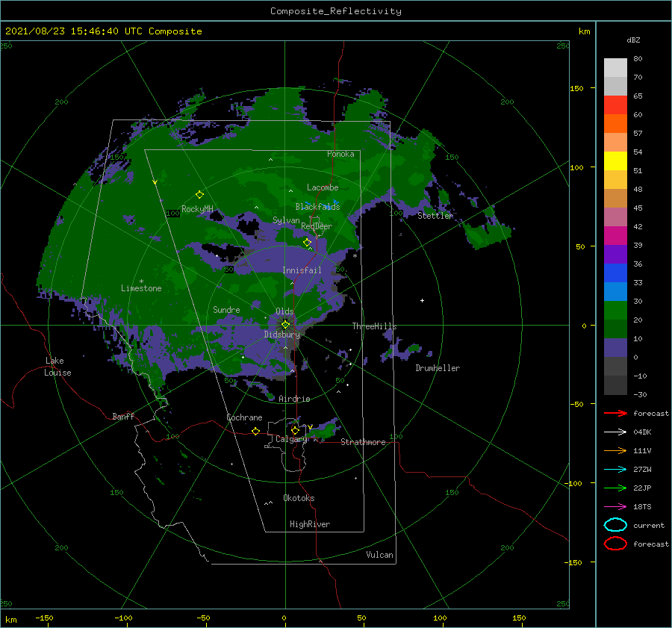The width and height of the screenshot is (672, 628).
Task: Click the green 22JP arrow icon
Action: coord(615,488)
